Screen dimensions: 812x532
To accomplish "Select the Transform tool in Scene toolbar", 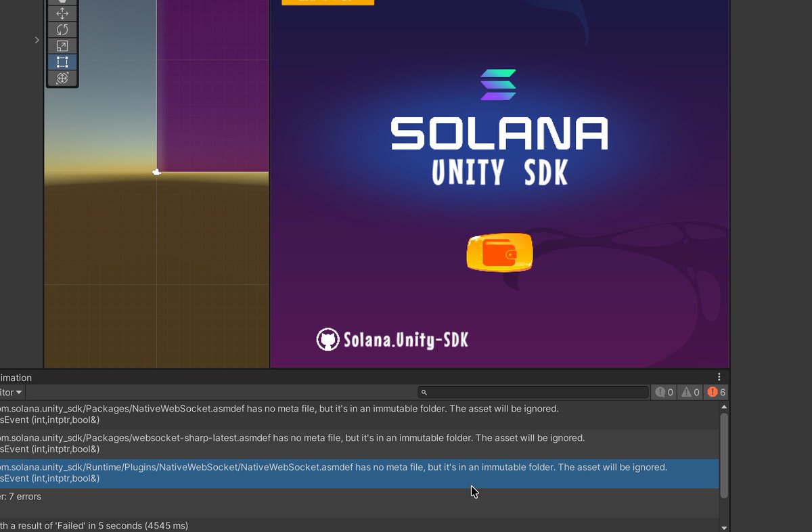I will (62, 78).
